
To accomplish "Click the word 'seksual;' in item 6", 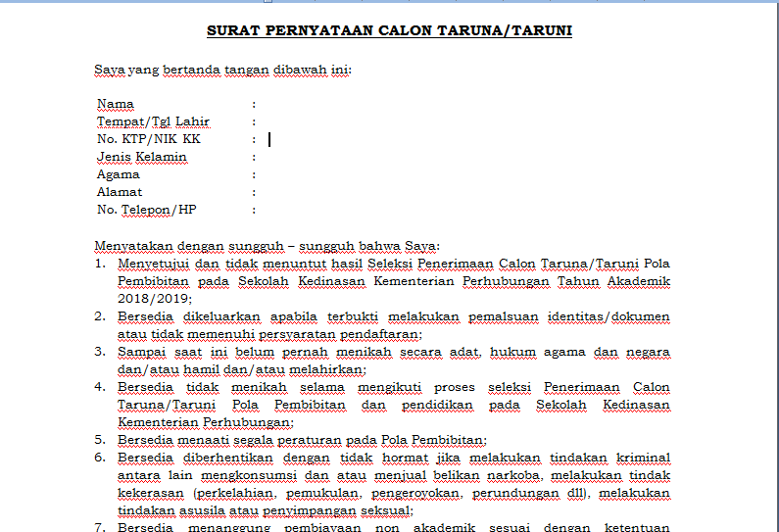I will (386, 511).
